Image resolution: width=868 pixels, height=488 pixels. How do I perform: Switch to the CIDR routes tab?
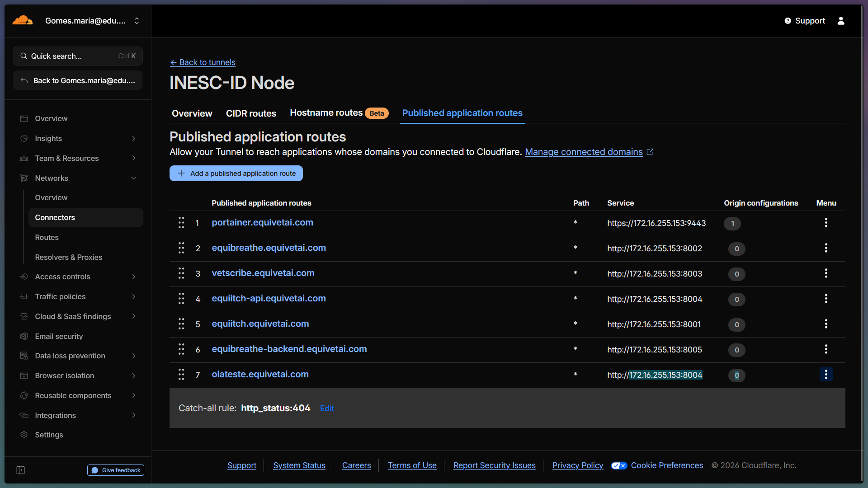(x=251, y=113)
